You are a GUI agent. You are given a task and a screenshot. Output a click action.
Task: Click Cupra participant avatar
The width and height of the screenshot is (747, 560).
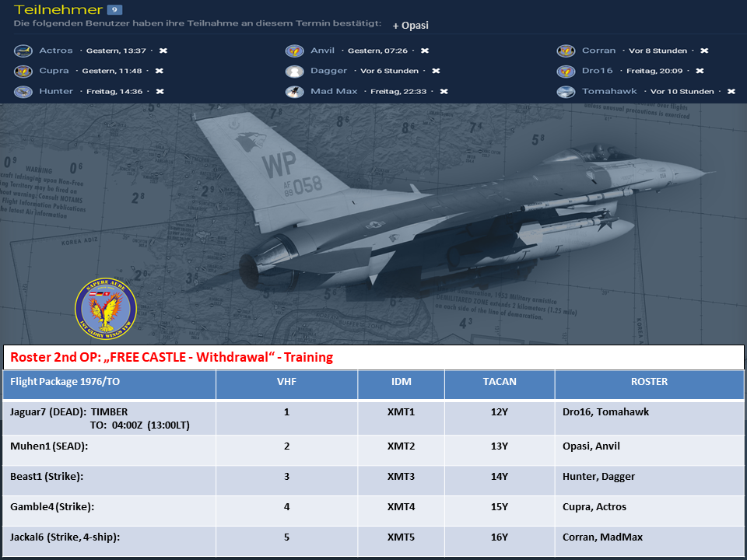coord(23,71)
